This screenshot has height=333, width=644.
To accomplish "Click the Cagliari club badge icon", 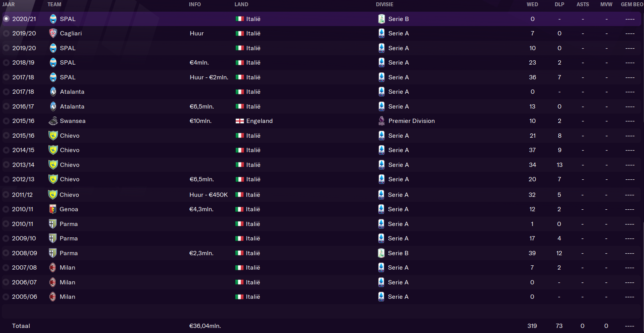I will [x=53, y=33].
